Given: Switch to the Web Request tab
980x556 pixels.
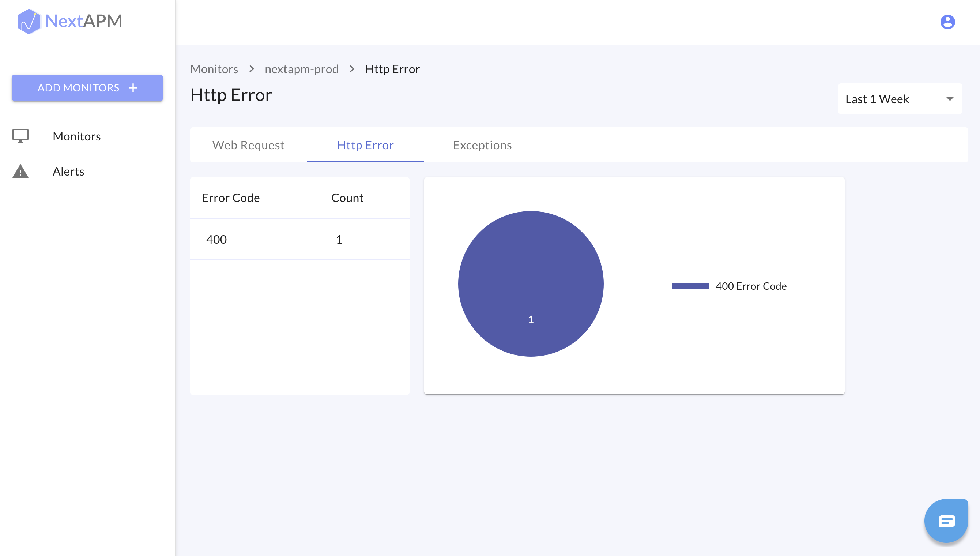Looking at the screenshot, I should [248, 145].
